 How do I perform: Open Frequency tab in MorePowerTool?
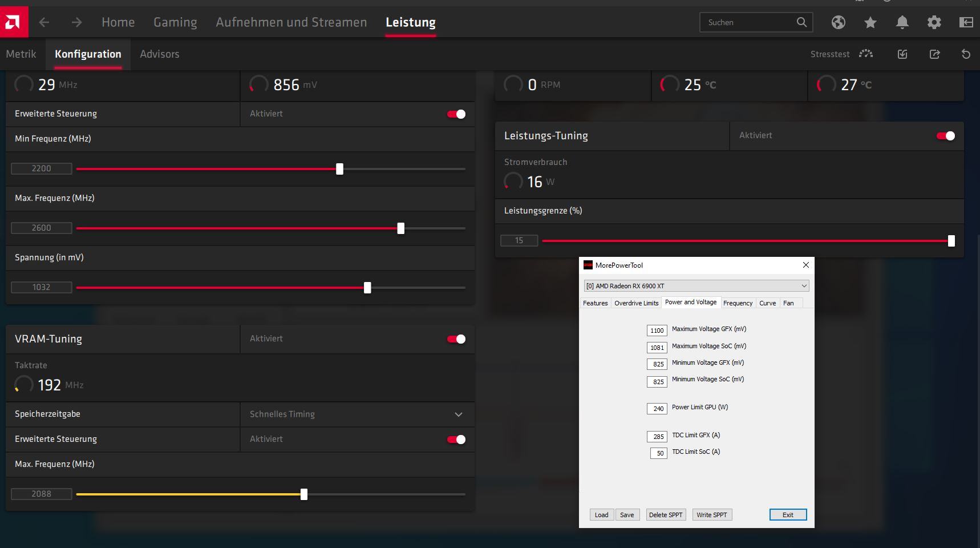tap(738, 303)
